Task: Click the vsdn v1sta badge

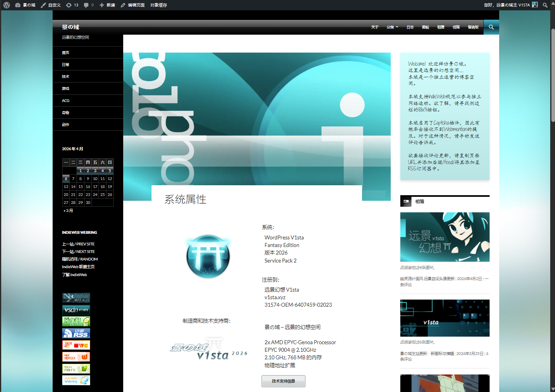Action: point(76,310)
